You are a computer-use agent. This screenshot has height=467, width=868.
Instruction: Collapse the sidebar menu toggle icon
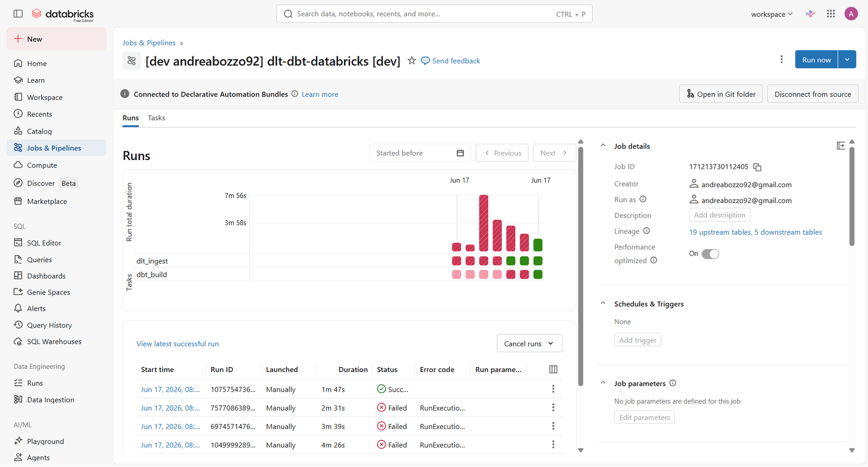click(18, 14)
